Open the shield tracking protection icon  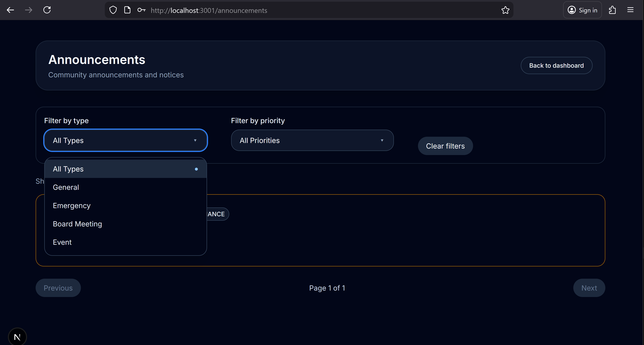113,10
